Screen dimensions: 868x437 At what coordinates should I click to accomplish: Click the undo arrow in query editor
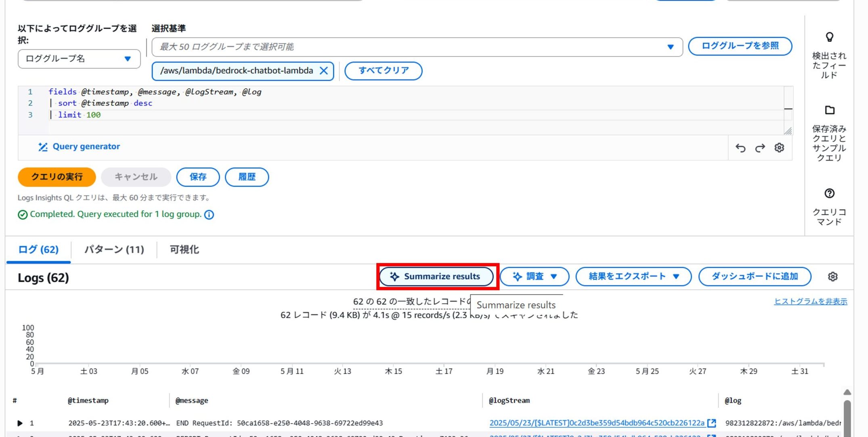click(x=740, y=148)
